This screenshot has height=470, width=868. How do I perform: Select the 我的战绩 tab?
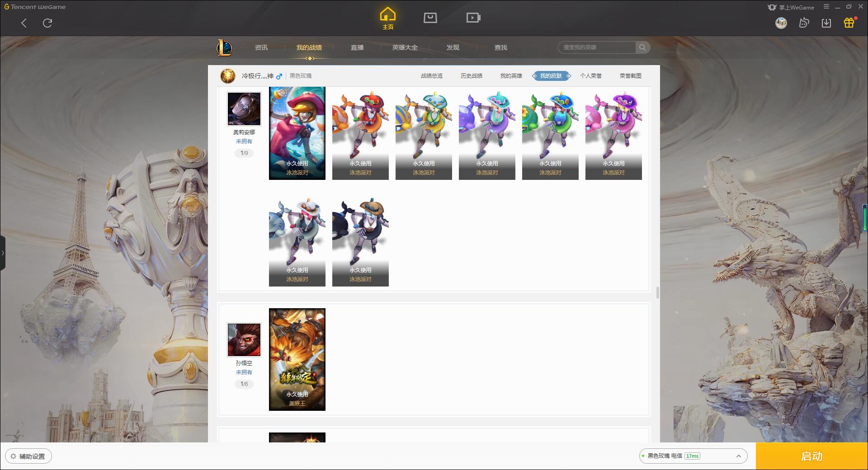tap(309, 47)
